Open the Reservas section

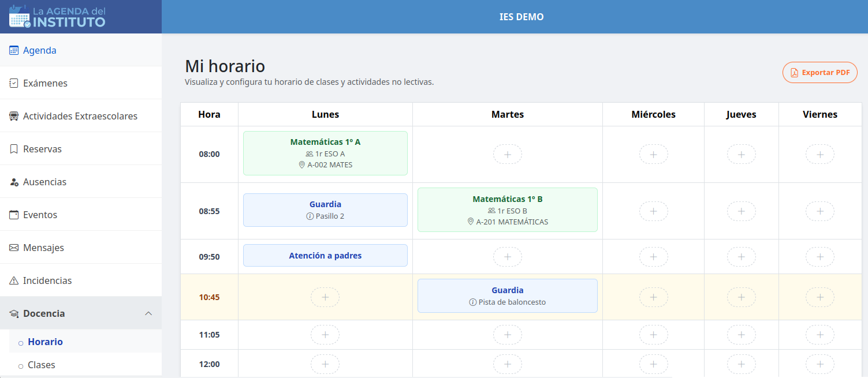click(81, 149)
